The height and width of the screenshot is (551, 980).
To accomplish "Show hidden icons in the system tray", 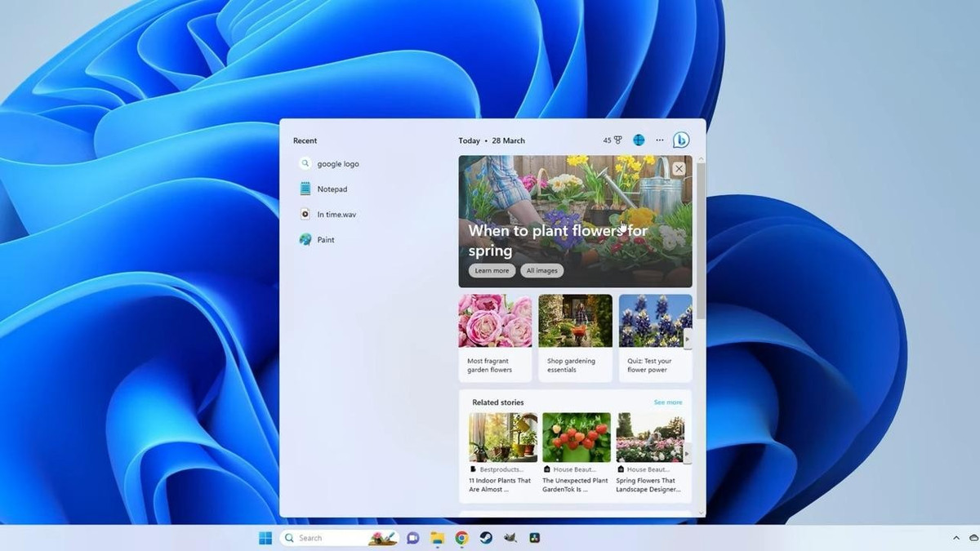I will pos(955,538).
